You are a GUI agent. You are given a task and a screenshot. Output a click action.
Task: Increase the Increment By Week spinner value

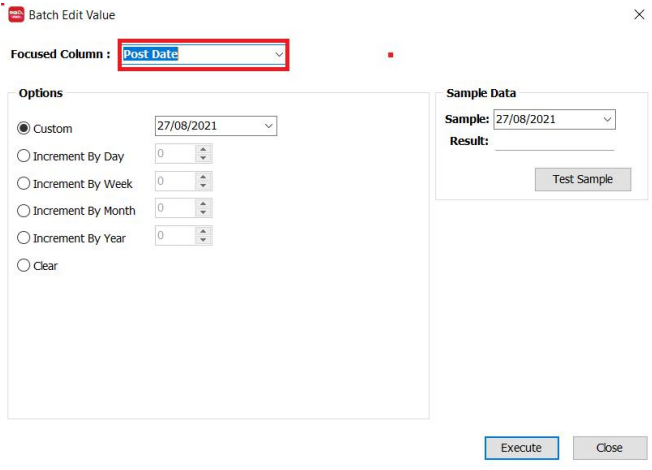click(x=203, y=177)
